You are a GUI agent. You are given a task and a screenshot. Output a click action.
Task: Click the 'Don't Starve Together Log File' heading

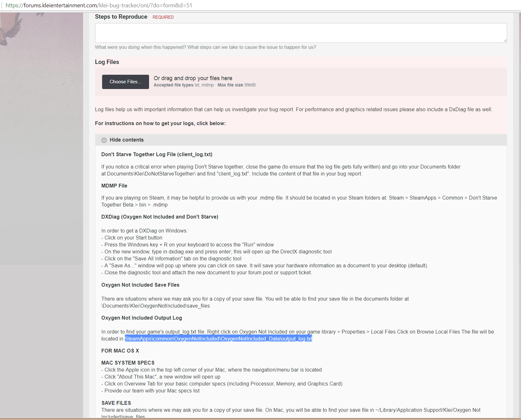(x=157, y=155)
